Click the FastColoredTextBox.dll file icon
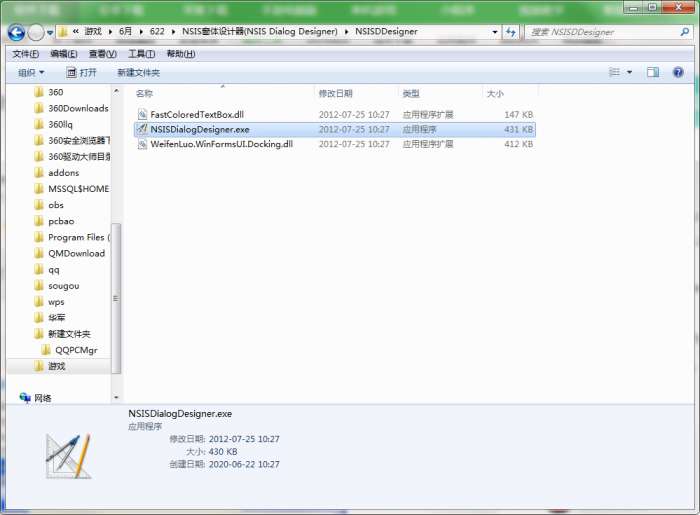 [142, 114]
